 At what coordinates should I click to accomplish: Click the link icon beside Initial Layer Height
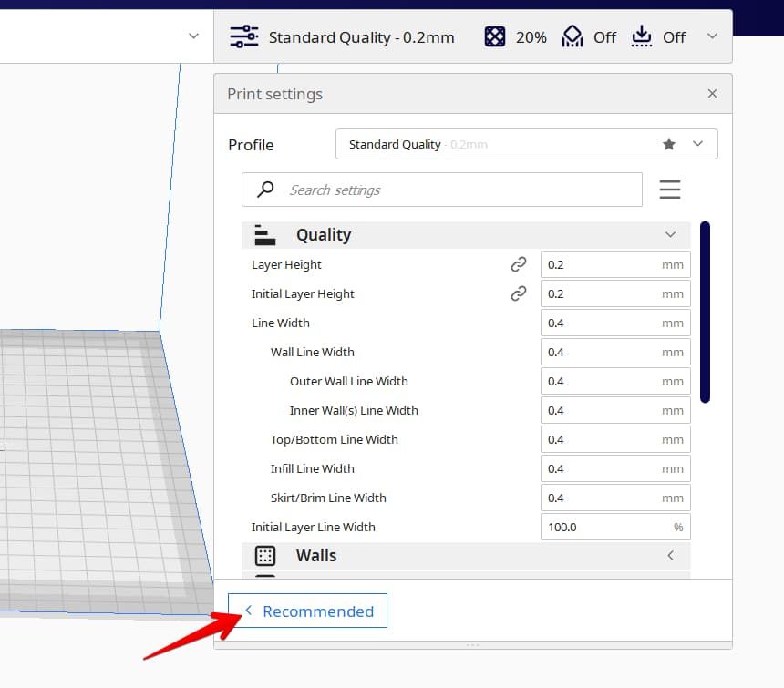click(519, 293)
